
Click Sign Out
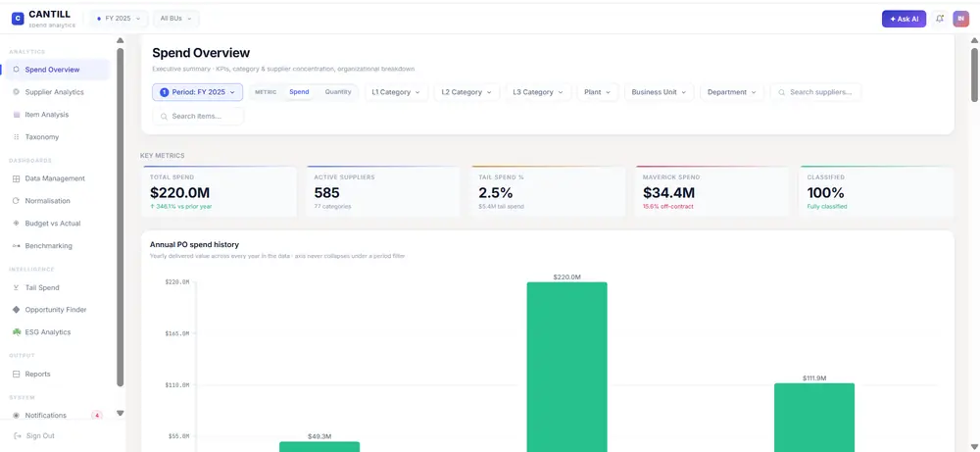(x=40, y=435)
